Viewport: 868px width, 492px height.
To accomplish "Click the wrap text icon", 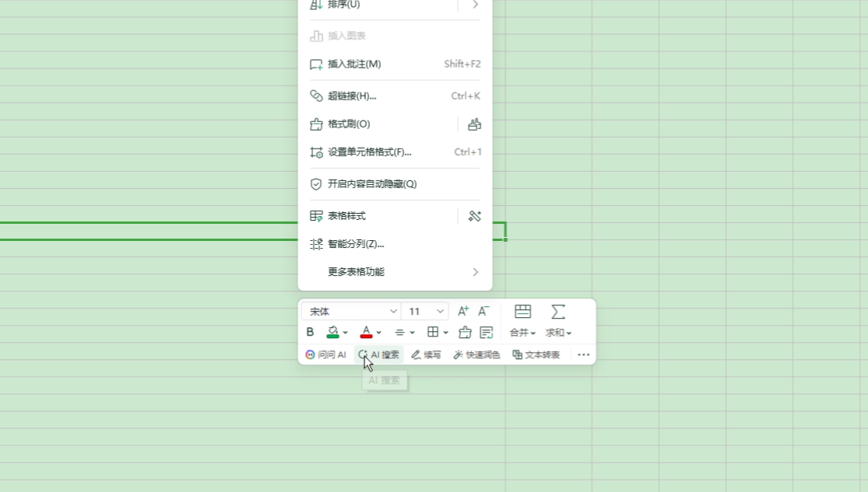I will [x=486, y=333].
